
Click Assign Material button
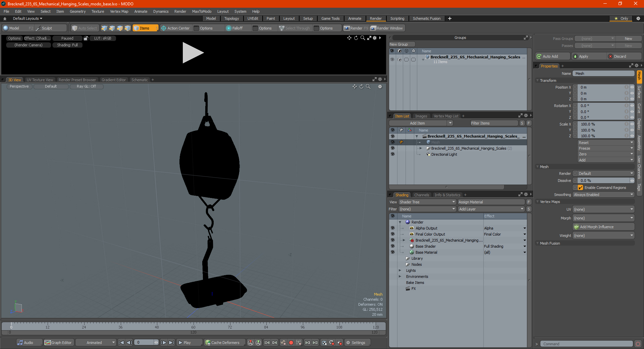coord(491,202)
